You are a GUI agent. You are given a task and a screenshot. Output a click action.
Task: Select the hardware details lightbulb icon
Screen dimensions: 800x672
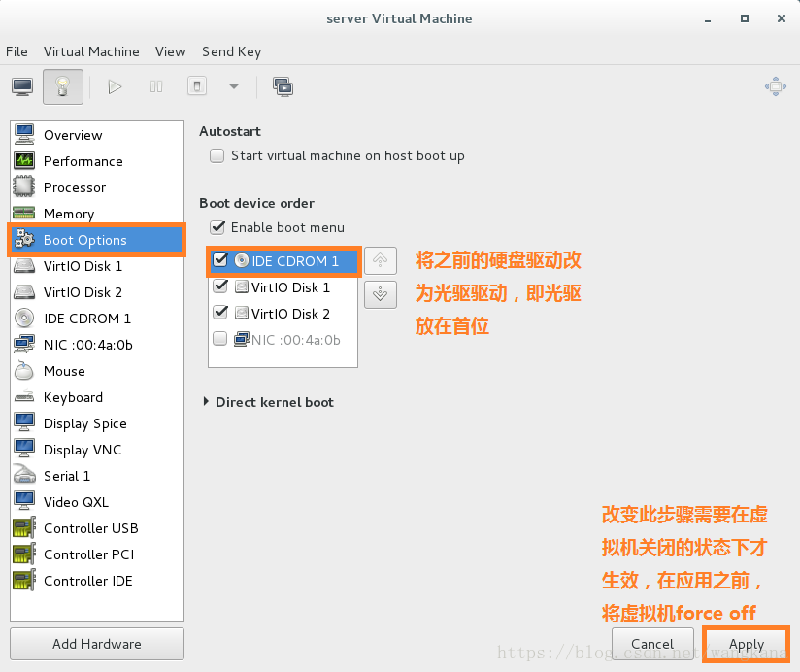(63, 86)
